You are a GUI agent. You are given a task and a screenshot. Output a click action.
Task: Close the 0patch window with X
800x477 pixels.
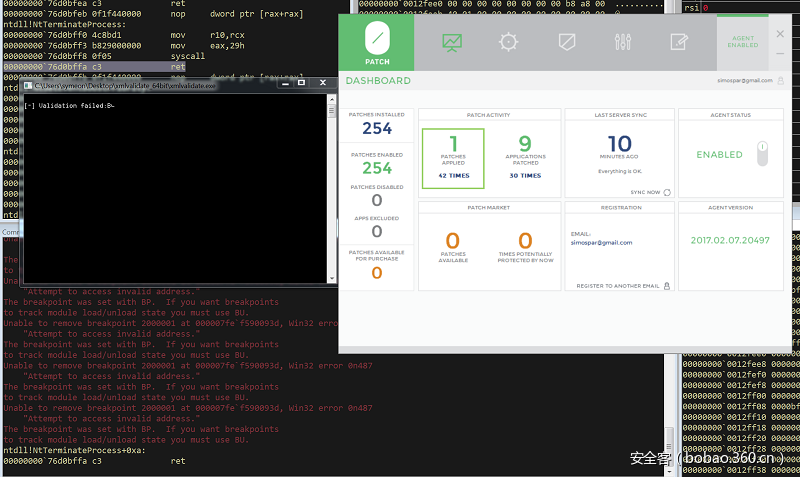[x=781, y=34]
